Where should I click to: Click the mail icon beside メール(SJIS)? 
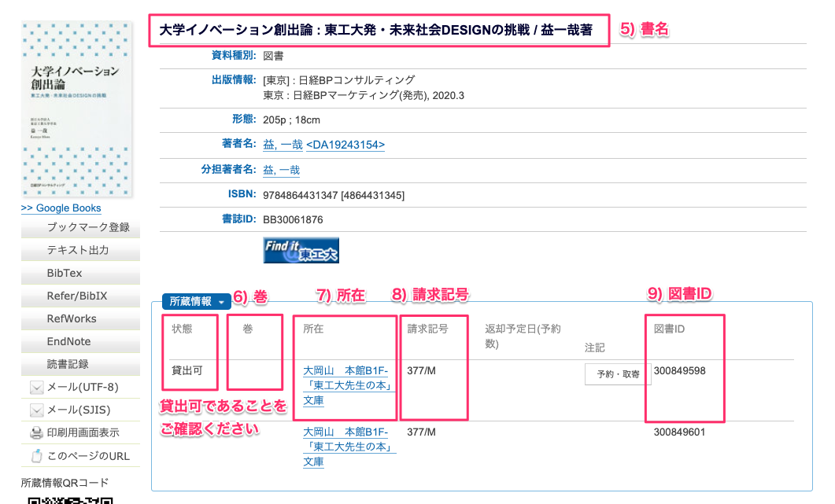coord(37,410)
